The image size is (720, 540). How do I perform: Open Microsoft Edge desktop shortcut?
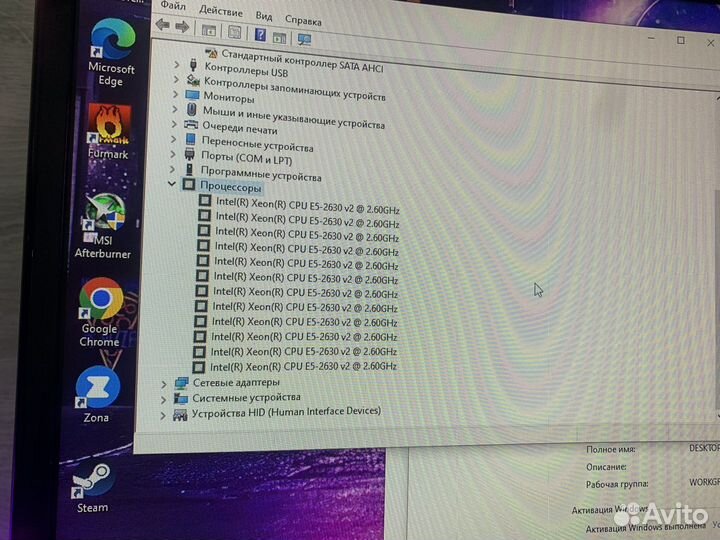pyautogui.click(x=112, y=52)
